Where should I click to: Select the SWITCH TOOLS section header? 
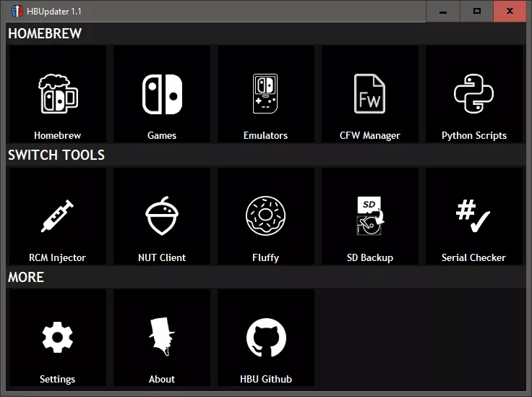(x=56, y=155)
